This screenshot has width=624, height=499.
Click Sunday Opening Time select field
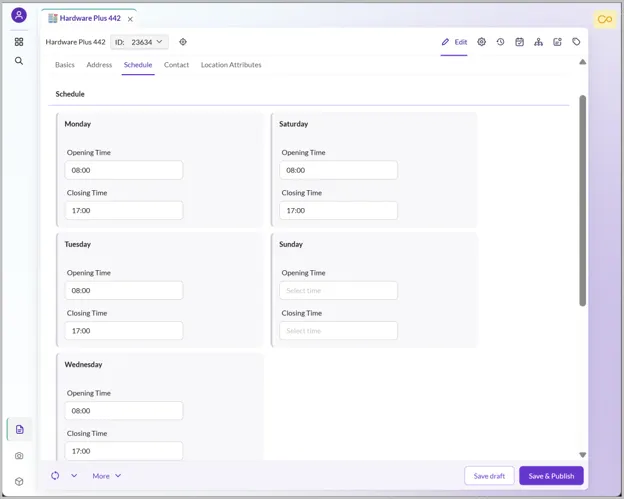click(338, 290)
